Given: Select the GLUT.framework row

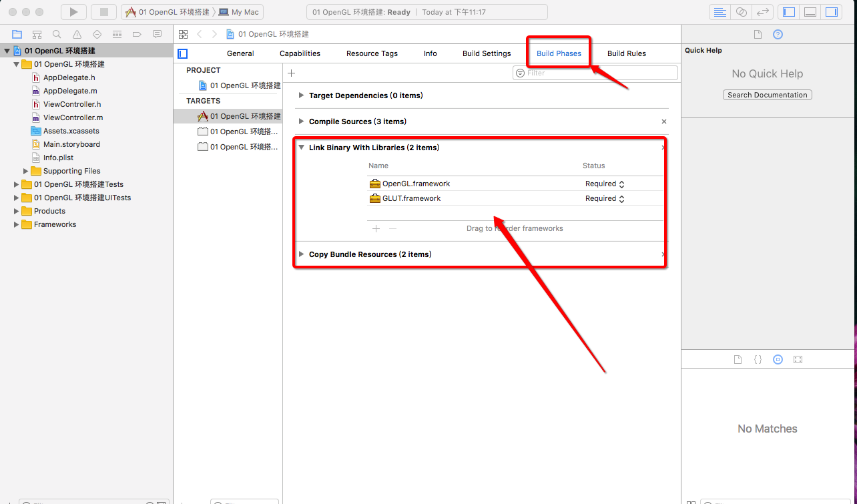Looking at the screenshot, I should 515,198.
